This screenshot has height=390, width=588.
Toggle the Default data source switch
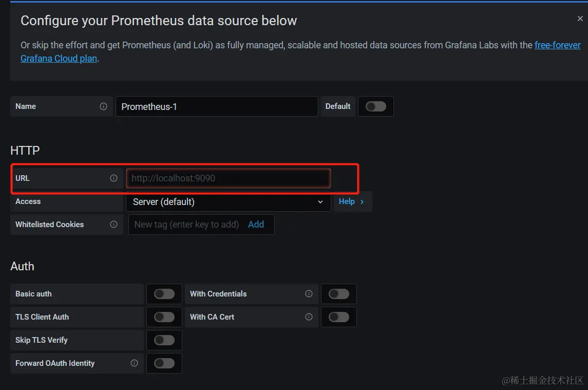coord(375,106)
